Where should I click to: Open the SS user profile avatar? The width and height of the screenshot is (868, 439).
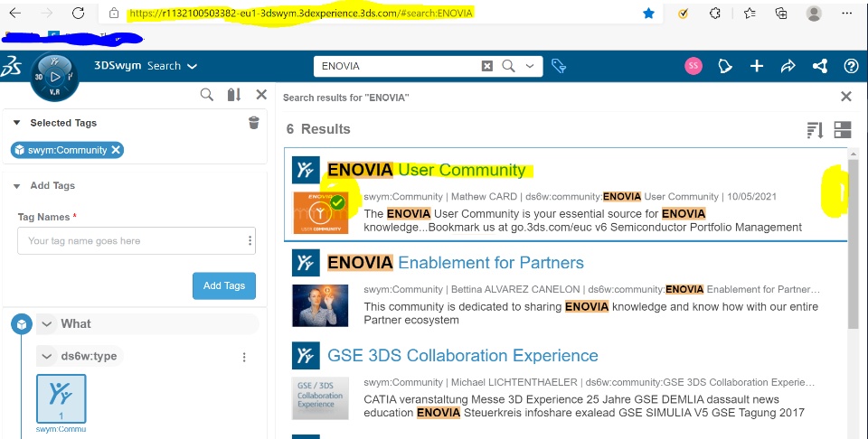tap(693, 66)
